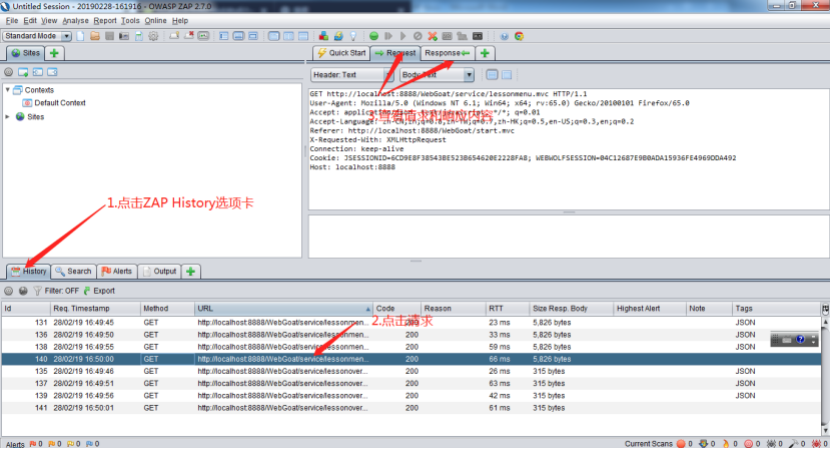Expand the Sites tree node
Image resolution: width=832 pixels, height=450 pixels.
(7, 117)
